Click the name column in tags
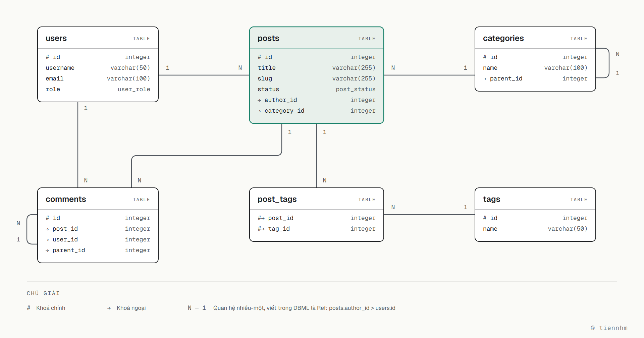Viewport: 644px width, 338px height. click(x=490, y=229)
